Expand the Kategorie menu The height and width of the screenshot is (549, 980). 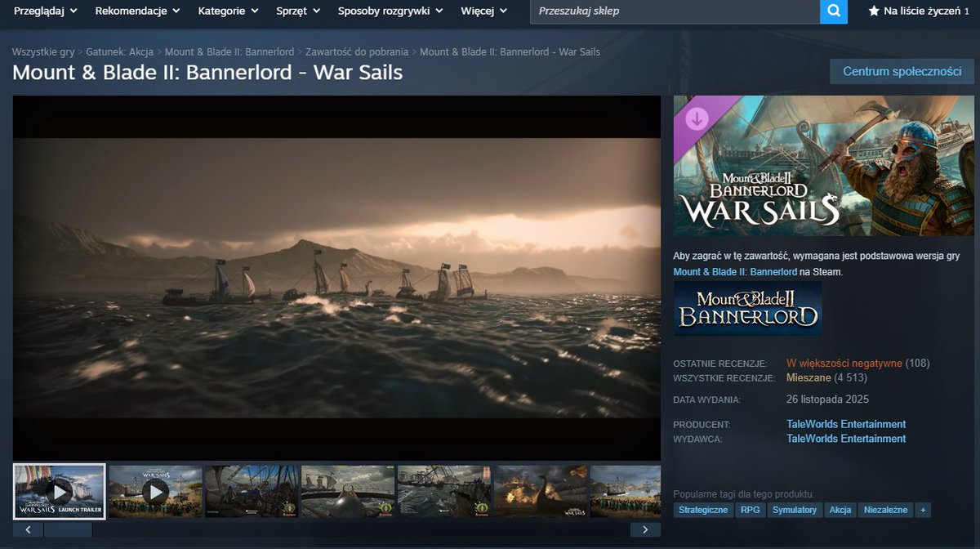[228, 11]
